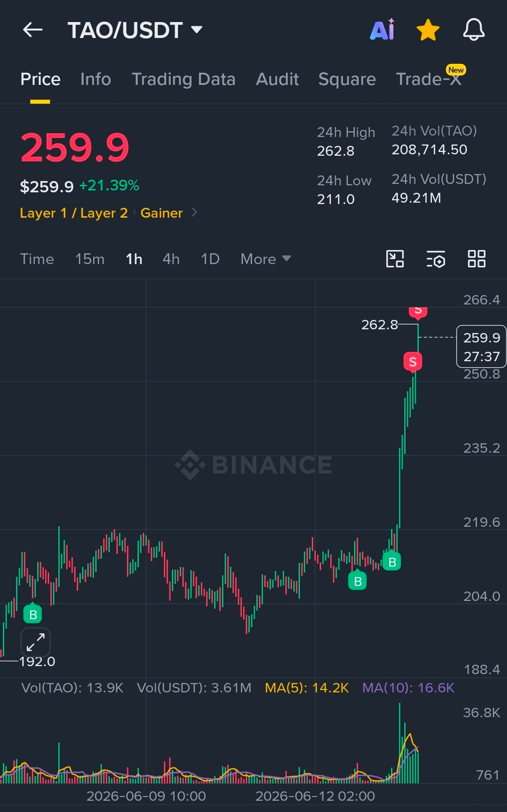Tap the 2026-06-12 02:00 date label

315,796
